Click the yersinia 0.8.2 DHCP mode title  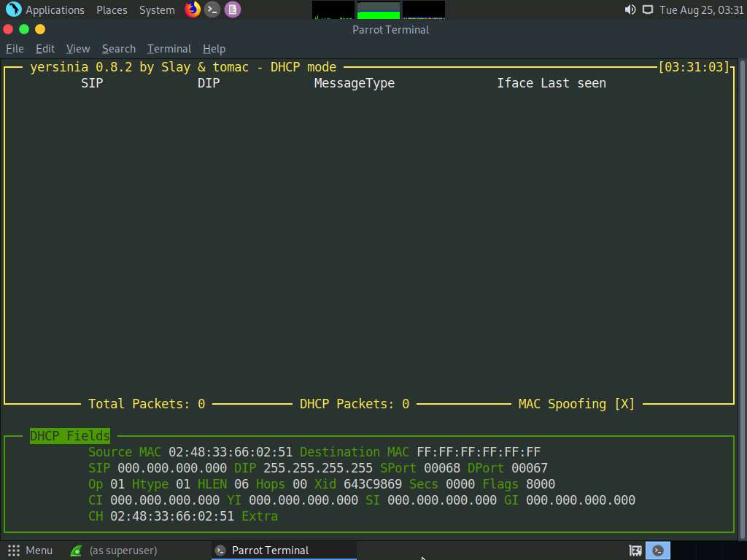tap(183, 67)
